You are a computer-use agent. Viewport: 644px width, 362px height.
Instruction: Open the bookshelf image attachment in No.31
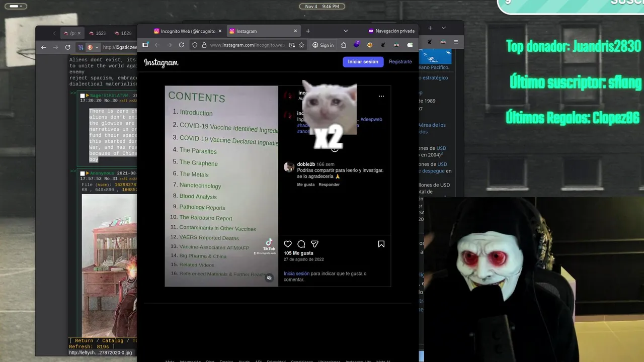tap(109, 265)
